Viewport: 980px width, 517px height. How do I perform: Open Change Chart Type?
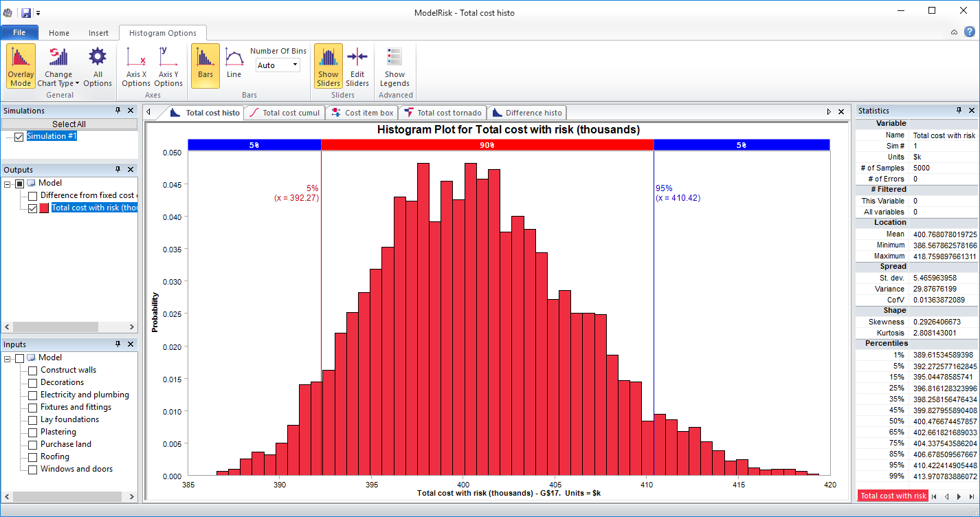click(58, 65)
